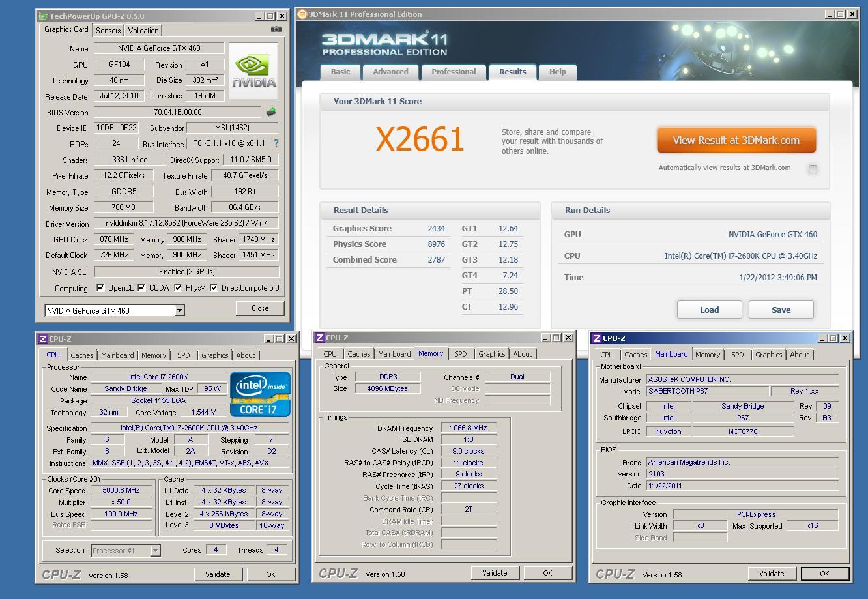Click OK in the CPU-Z Memory window
The image size is (868, 599).
[x=547, y=573]
